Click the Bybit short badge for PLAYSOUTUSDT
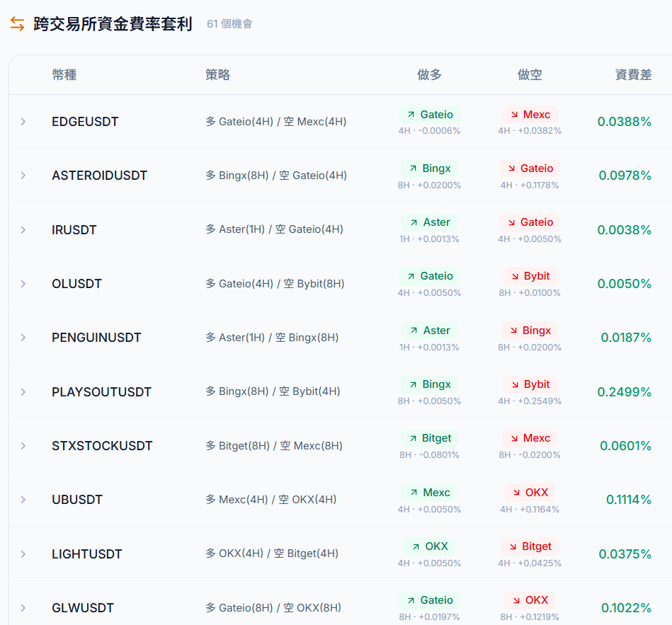 point(530,384)
